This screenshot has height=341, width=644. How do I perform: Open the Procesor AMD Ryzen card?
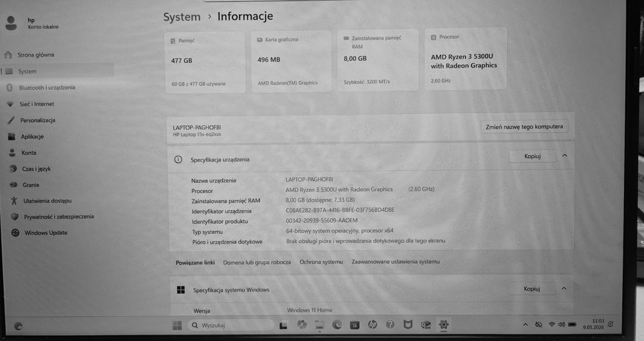(466, 59)
